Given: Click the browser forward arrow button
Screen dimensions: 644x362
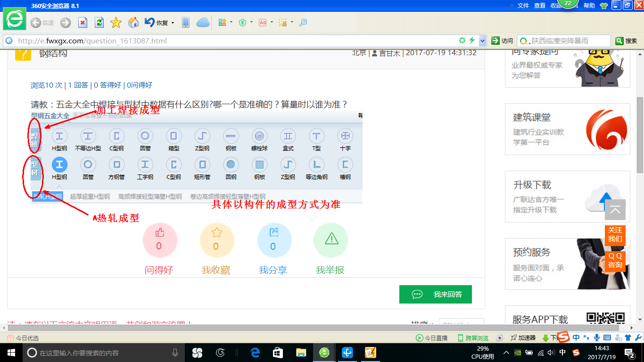Looking at the screenshot, I should click(66, 22).
